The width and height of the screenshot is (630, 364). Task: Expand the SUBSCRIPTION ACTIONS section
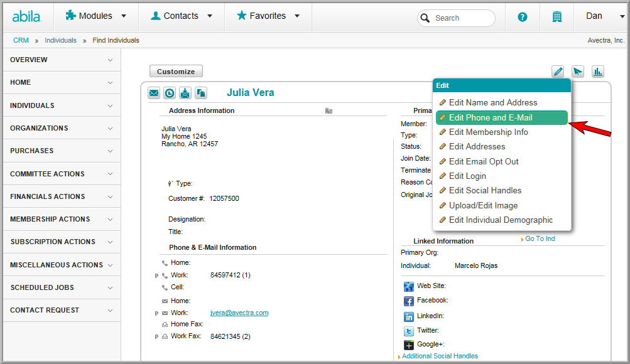click(62, 242)
